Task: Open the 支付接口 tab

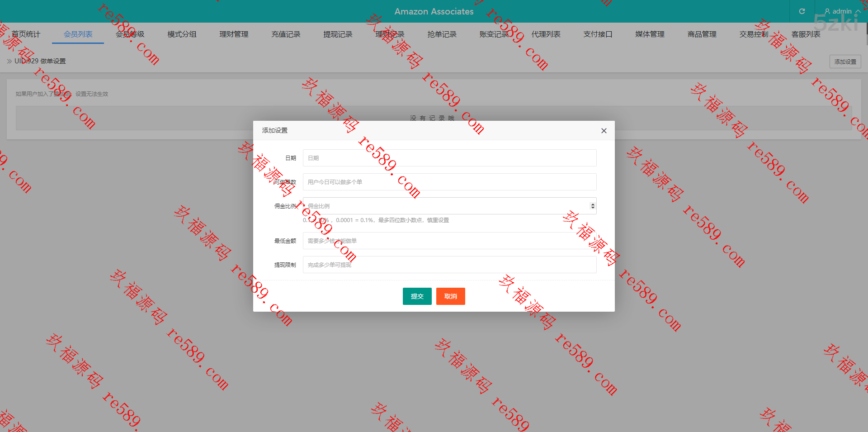Action: tap(598, 34)
